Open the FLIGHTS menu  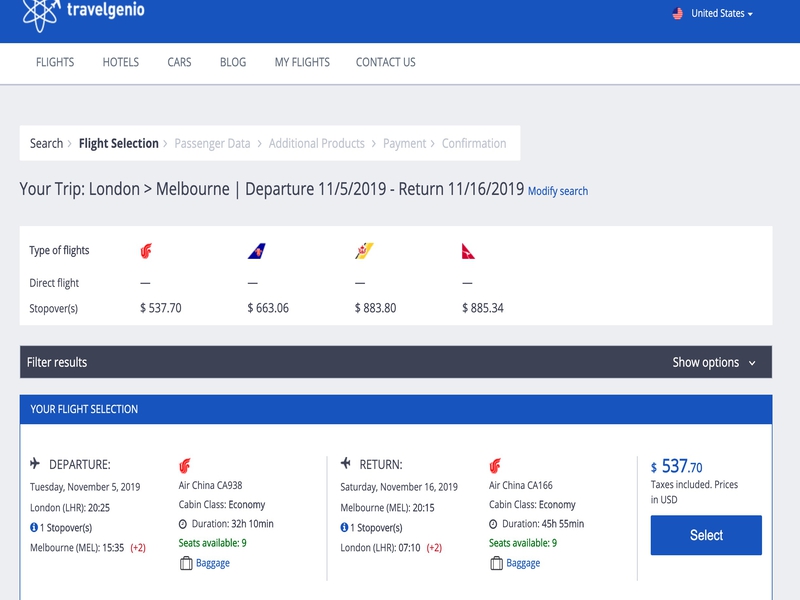coord(55,62)
